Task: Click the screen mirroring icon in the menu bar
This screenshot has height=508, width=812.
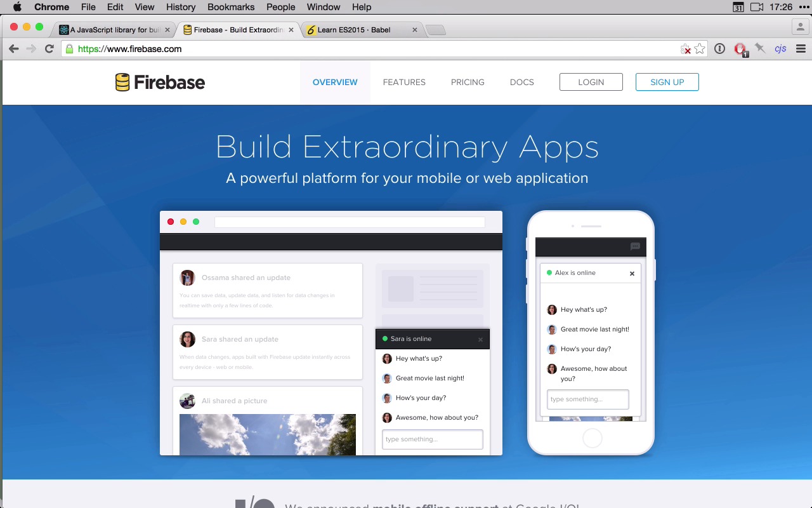Action: click(x=757, y=7)
